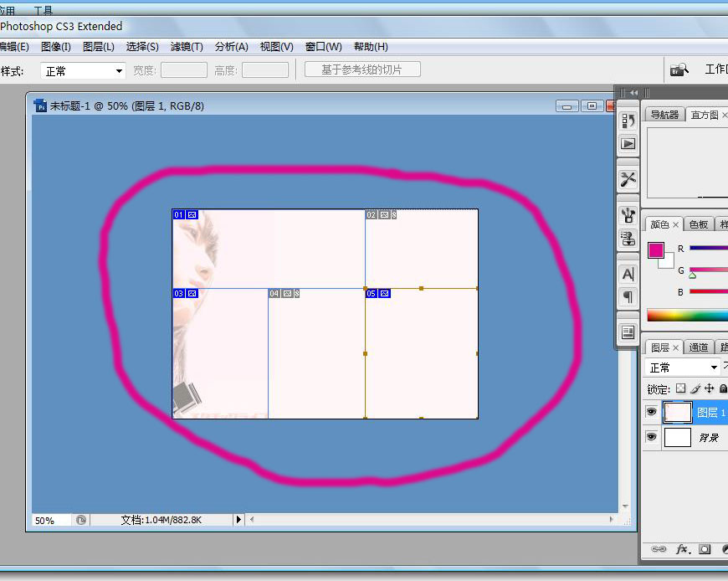Click the link layers chain icon
This screenshot has width=728, height=581.
pyautogui.click(x=659, y=549)
